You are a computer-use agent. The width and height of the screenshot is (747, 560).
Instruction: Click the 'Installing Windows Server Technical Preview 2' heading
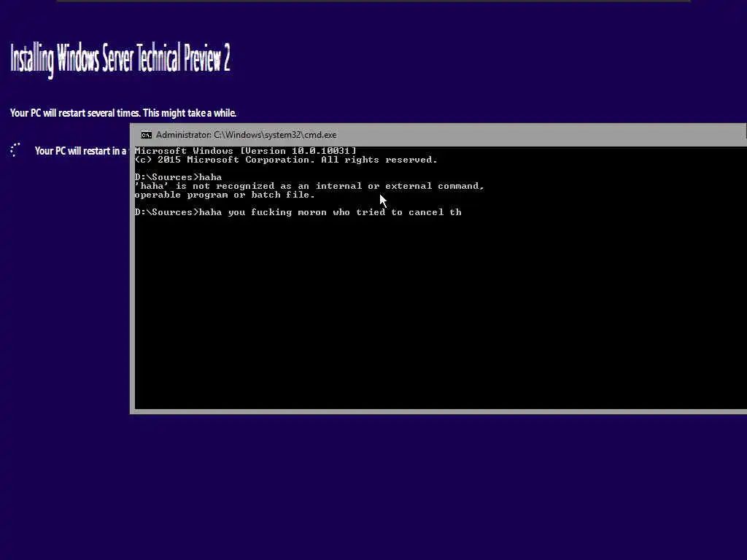click(120, 60)
